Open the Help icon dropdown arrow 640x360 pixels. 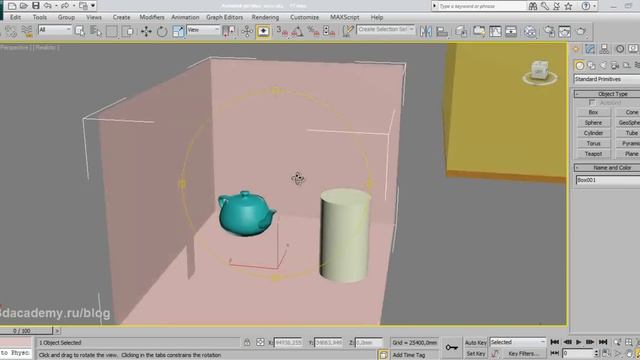pos(594,6)
